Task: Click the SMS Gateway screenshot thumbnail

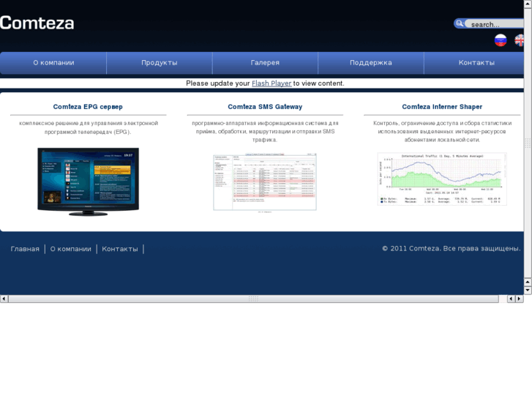Action: 265,182
